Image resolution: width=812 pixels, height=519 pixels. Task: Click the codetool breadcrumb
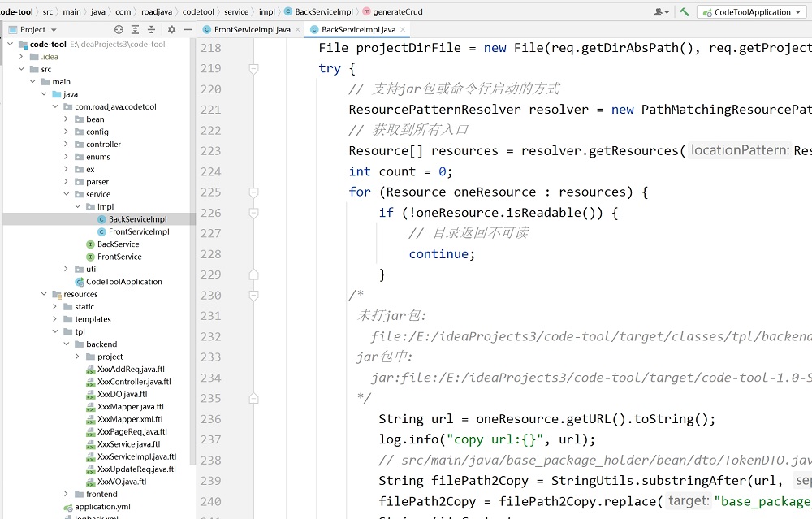198,11
